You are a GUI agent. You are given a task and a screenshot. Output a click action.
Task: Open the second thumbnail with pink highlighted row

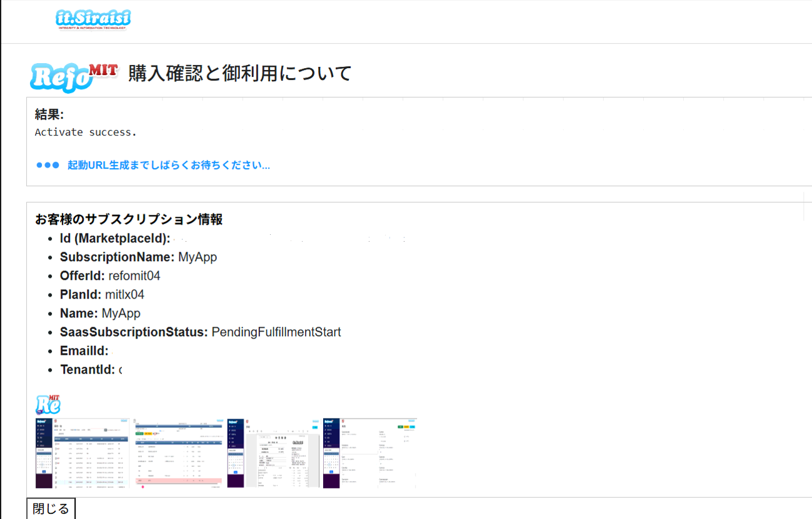point(178,453)
